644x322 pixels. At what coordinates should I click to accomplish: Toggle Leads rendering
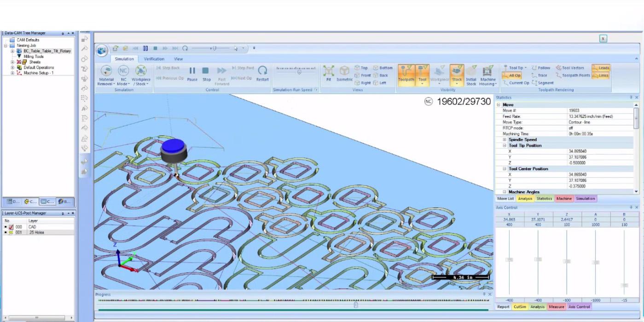(601, 68)
